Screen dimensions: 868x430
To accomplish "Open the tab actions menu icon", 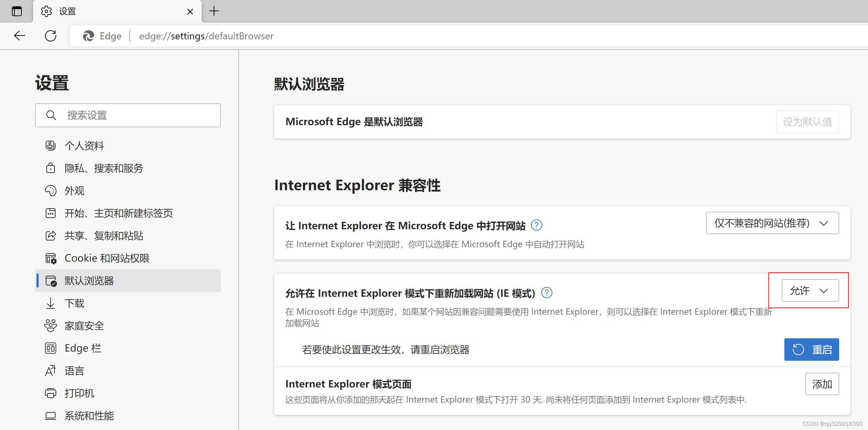I will point(17,11).
